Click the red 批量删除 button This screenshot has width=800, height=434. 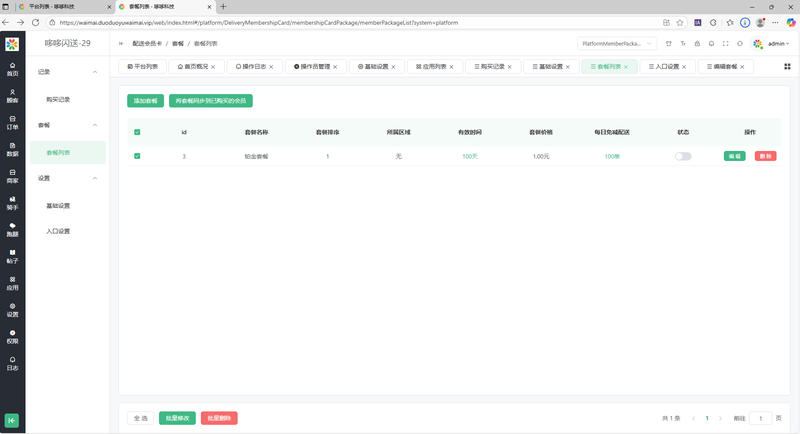(x=219, y=418)
